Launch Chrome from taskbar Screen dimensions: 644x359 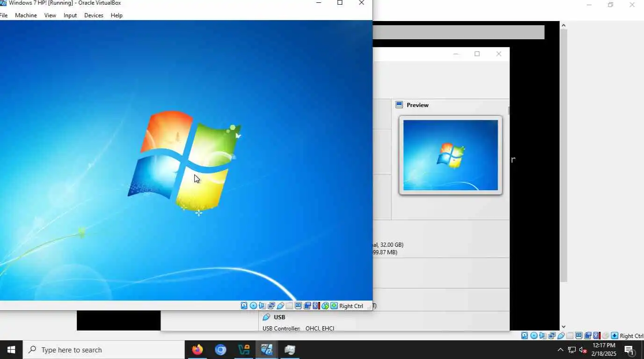click(x=220, y=350)
